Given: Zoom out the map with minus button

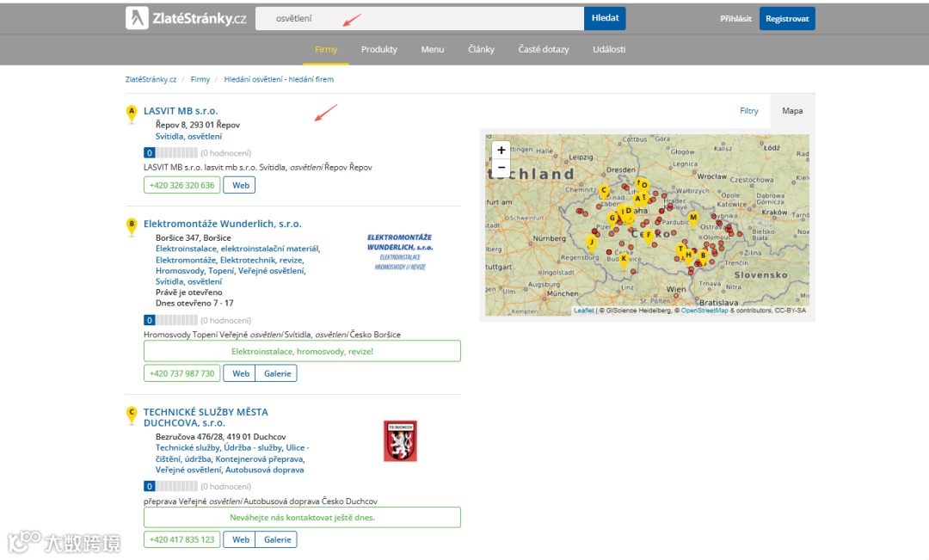Looking at the screenshot, I should [x=501, y=168].
